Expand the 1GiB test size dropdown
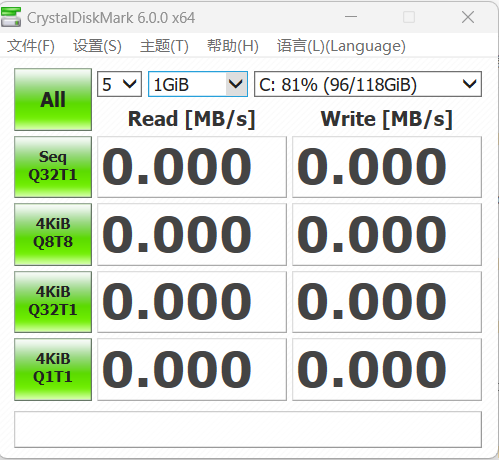 pos(198,84)
